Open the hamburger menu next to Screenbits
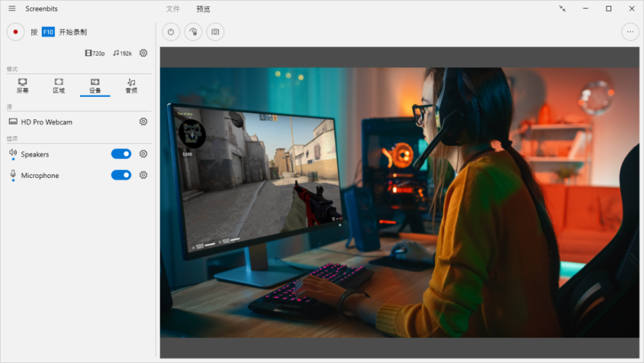Screen dimensions: 644x363 [12, 8]
